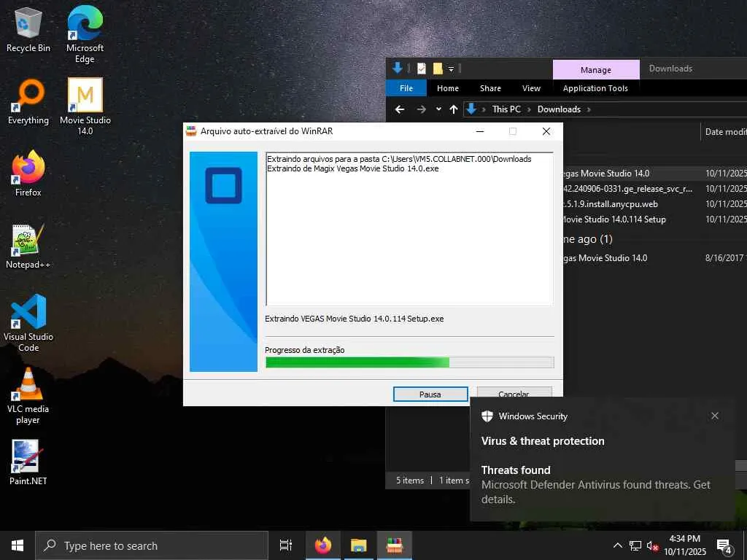Click the Windows Security shield icon

[x=487, y=416]
